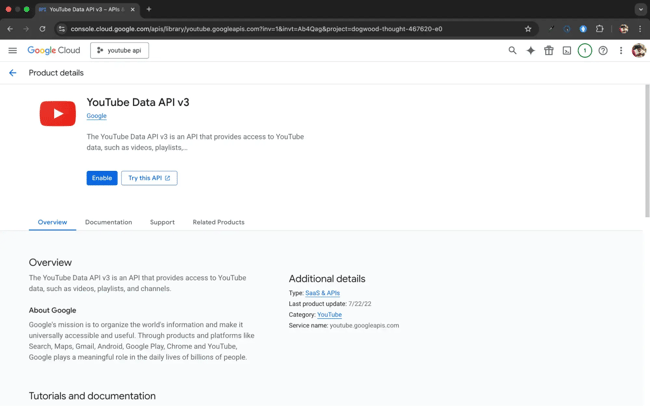650x406 pixels.
Task: Open Gemini AI assistant sparkle icon
Action: coord(530,50)
